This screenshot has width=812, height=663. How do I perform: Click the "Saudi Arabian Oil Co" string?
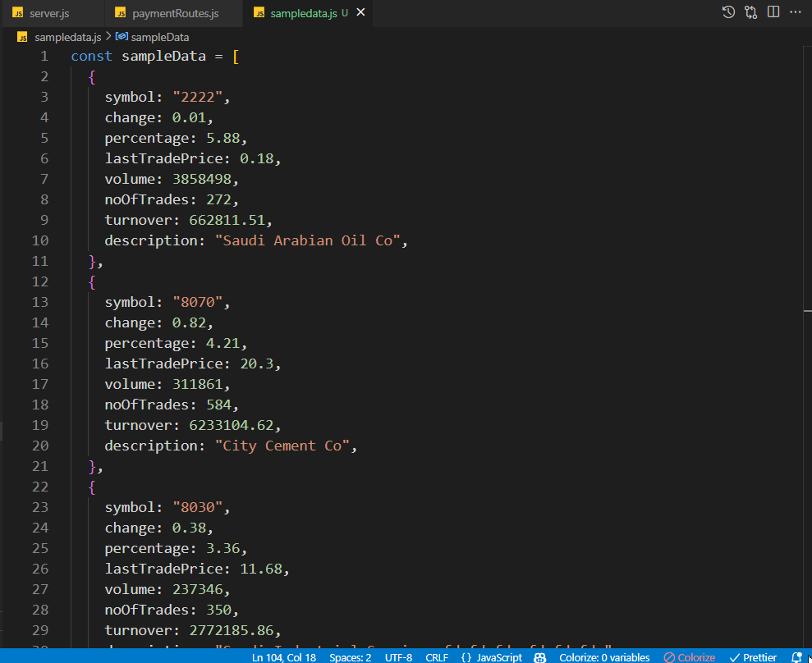coord(307,240)
